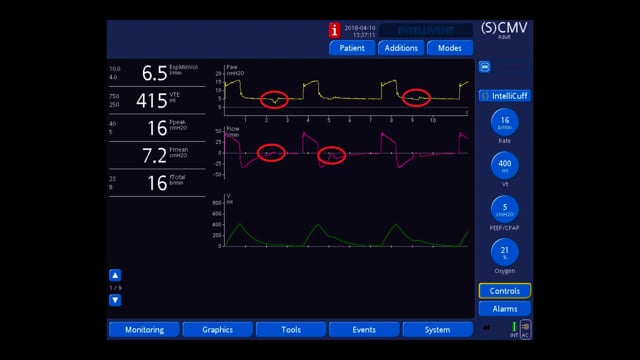
Task: Open the IntelliCuff cuff pressure control
Action: 504,96
